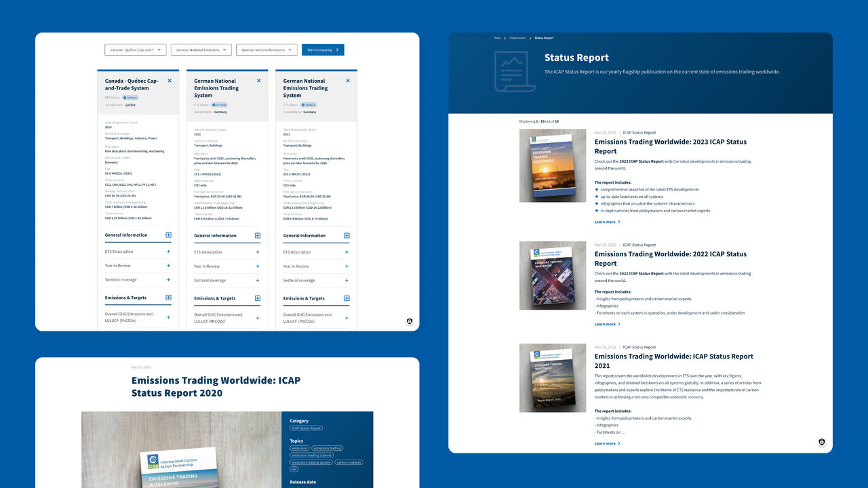Click ICAP Status Report category beside Mar 29, 2022
Screen dimensions: 868x488
coord(639,245)
